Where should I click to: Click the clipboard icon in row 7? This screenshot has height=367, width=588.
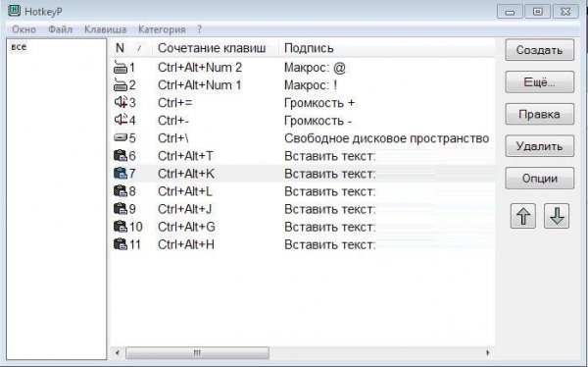point(121,173)
